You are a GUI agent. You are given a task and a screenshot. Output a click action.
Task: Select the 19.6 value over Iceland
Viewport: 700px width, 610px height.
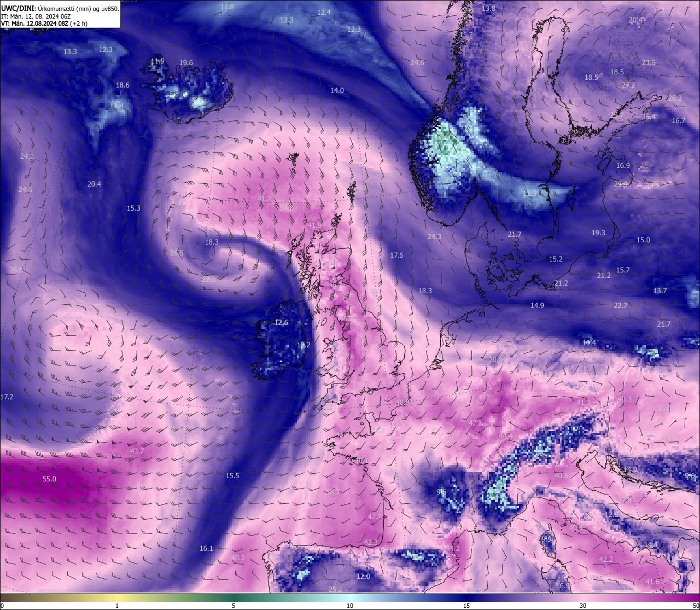pyautogui.click(x=186, y=63)
